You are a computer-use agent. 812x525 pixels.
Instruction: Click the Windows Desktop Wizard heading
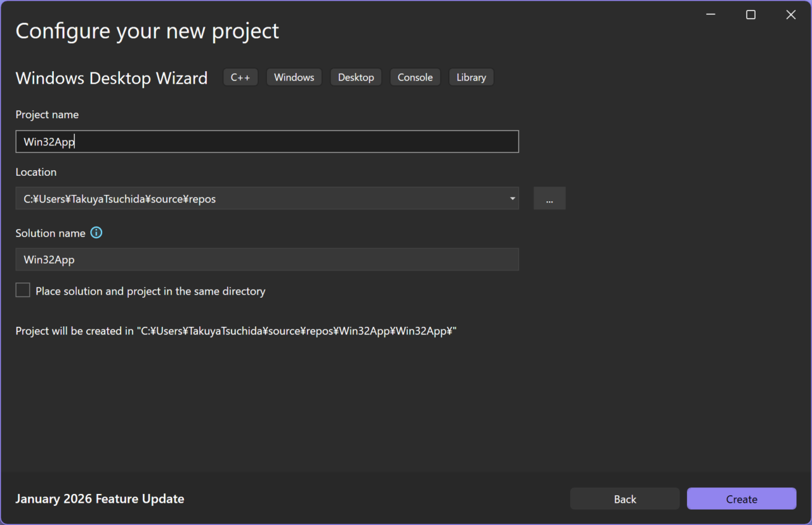112,78
